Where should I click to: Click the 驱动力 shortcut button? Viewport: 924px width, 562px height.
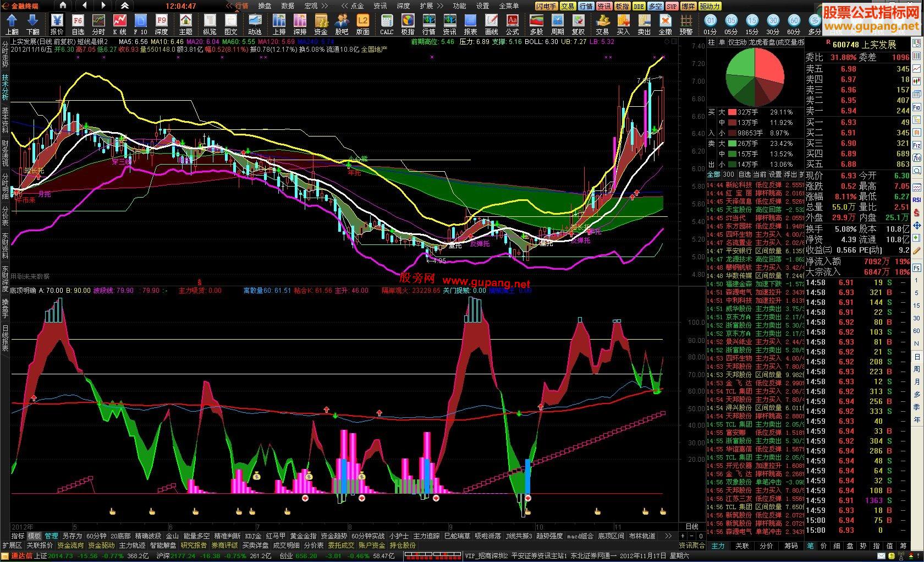710,6
